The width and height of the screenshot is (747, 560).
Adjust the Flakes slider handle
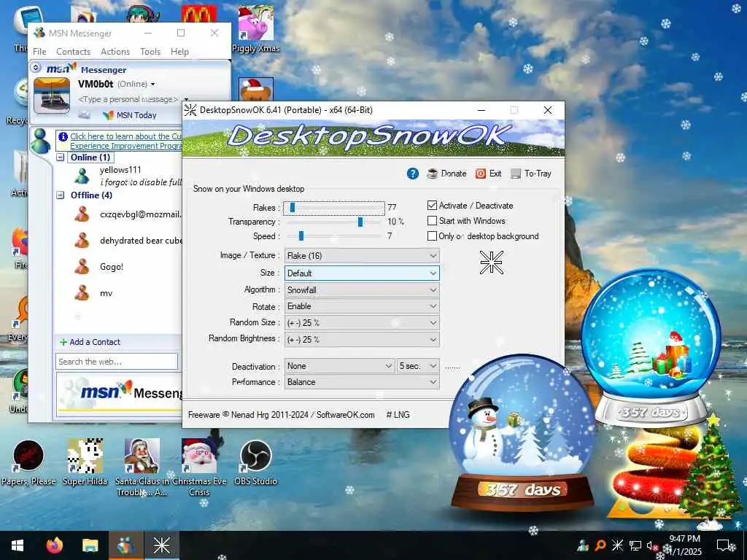pyautogui.click(x=293, y=208)
